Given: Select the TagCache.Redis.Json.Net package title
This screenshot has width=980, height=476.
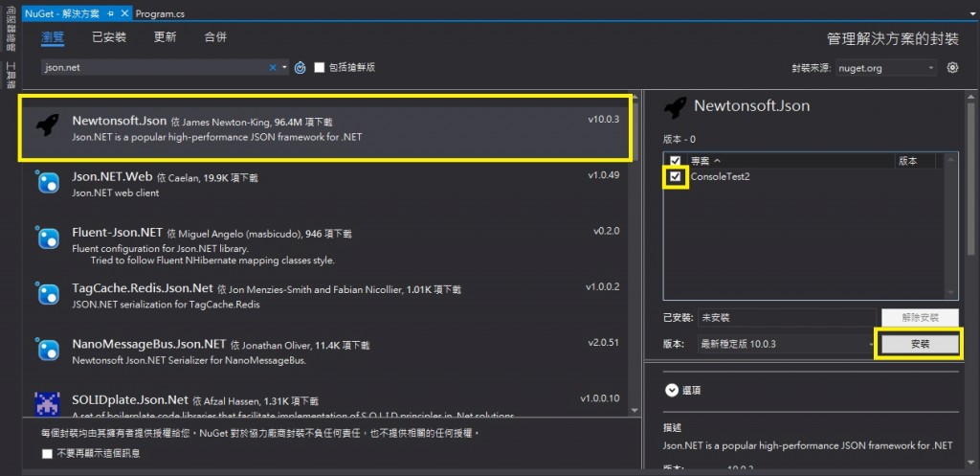Looking at the screenshot, I should pyautogui.click(x=143, y=288).
